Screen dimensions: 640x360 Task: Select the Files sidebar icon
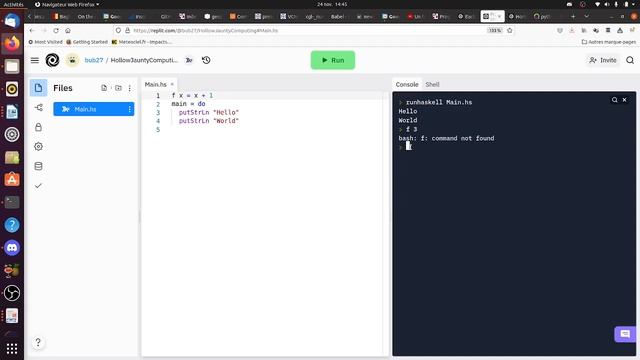[x=38, y=88]
